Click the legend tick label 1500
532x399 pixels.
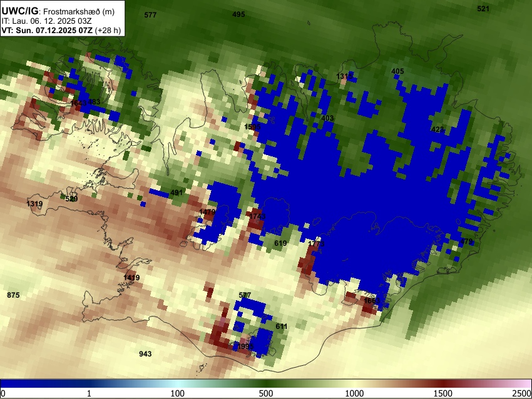[443, 393]
